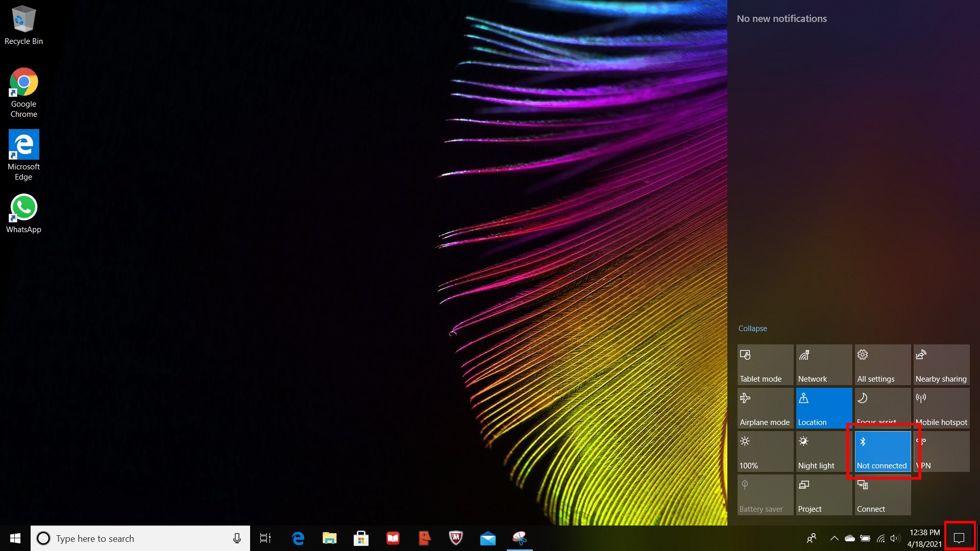Click the Project quick action tile
980x551 pixels.
[824, 495]
